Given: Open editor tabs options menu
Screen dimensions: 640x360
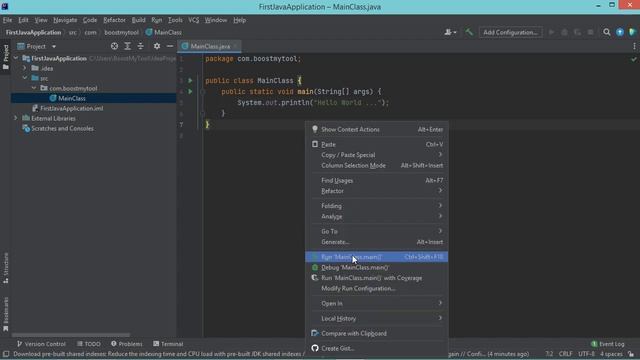Looking at the screenshot, I should pyautogui.click(x=634, y=46).
